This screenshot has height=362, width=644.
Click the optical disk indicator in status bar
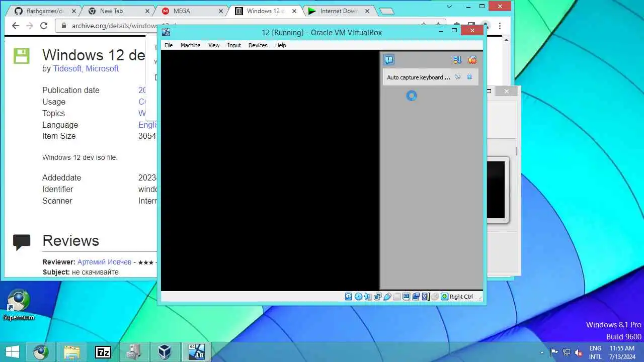(x=358, y=297)
